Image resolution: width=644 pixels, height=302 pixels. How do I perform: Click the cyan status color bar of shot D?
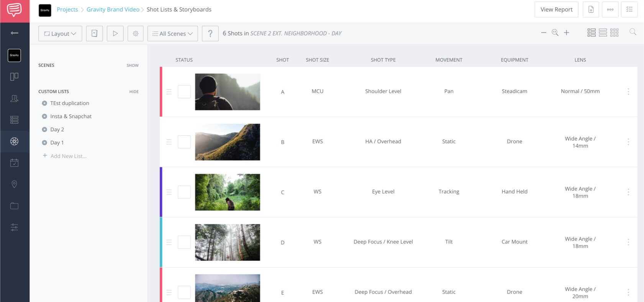[x=161, y=242]
